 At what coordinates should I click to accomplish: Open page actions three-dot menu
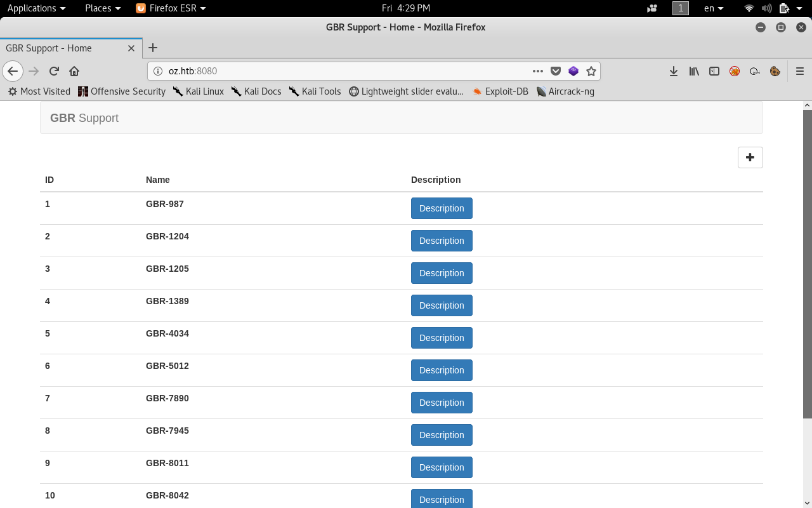pos(538,71)
